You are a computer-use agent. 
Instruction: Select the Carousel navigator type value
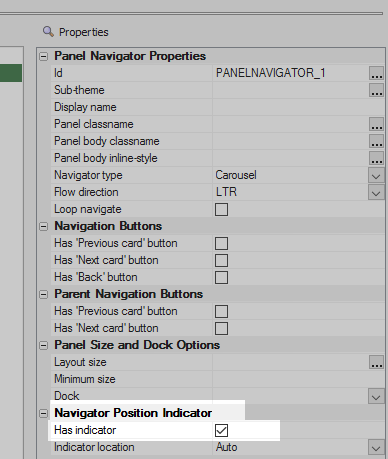pos(236,175)
